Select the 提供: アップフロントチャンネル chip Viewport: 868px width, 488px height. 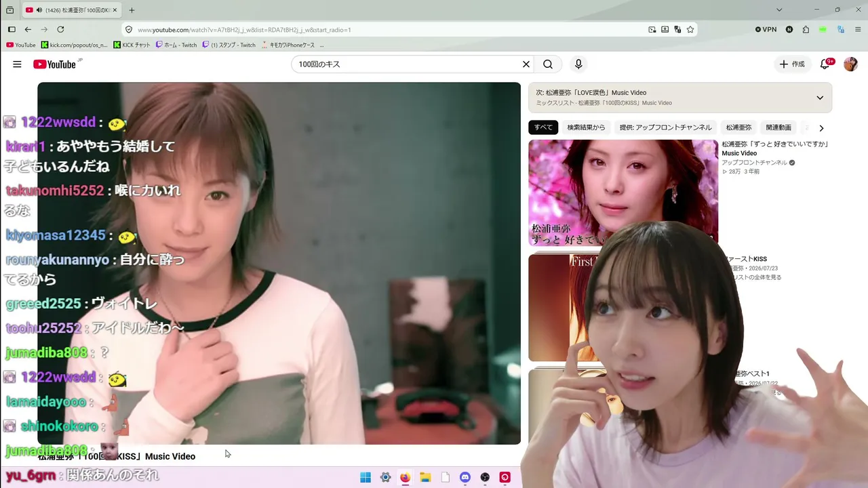[x=665, y=127]
